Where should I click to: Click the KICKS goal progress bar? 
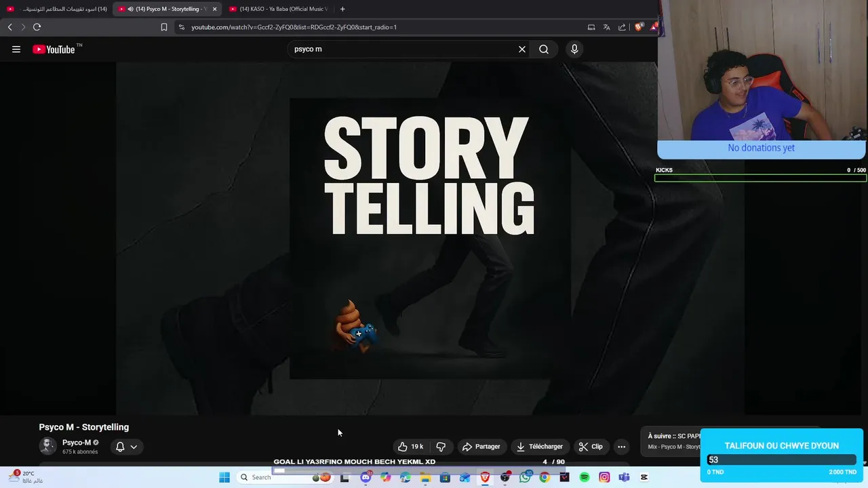coord(760,178)
